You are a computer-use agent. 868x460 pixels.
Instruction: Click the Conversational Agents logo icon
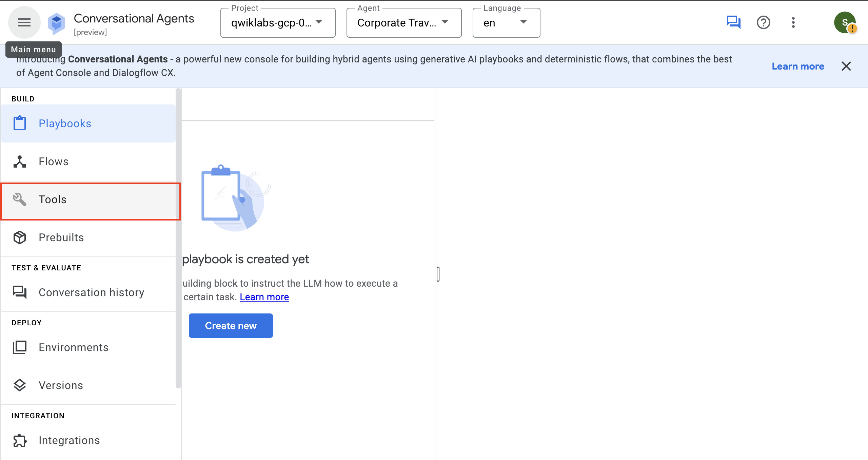(56, 23)
